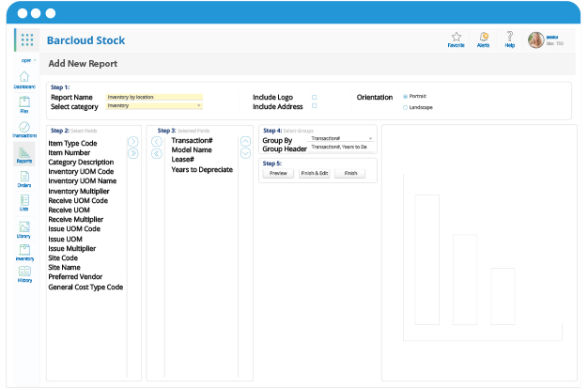Screen dimensions: 588x390
Task: Move all fields right with double arrow
Action: click(x=133, y=153)
